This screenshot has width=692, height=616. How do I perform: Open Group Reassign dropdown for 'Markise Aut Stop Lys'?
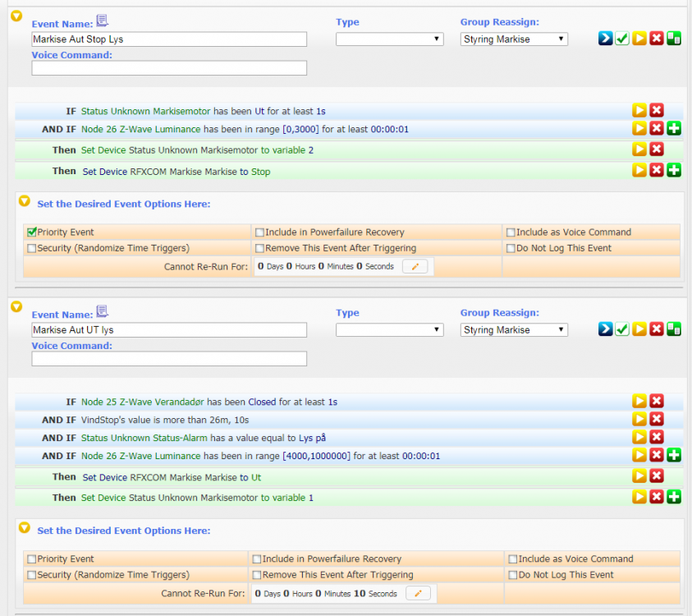513,39
